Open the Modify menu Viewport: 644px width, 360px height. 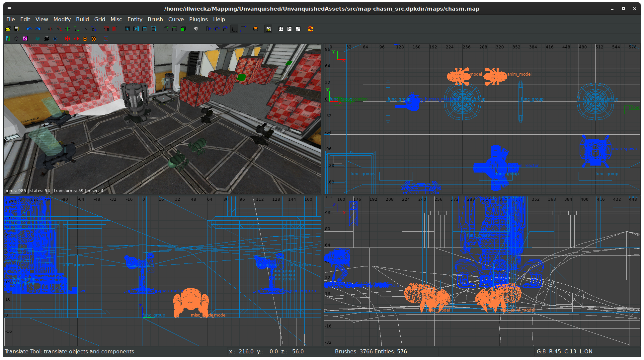point(62,19)
